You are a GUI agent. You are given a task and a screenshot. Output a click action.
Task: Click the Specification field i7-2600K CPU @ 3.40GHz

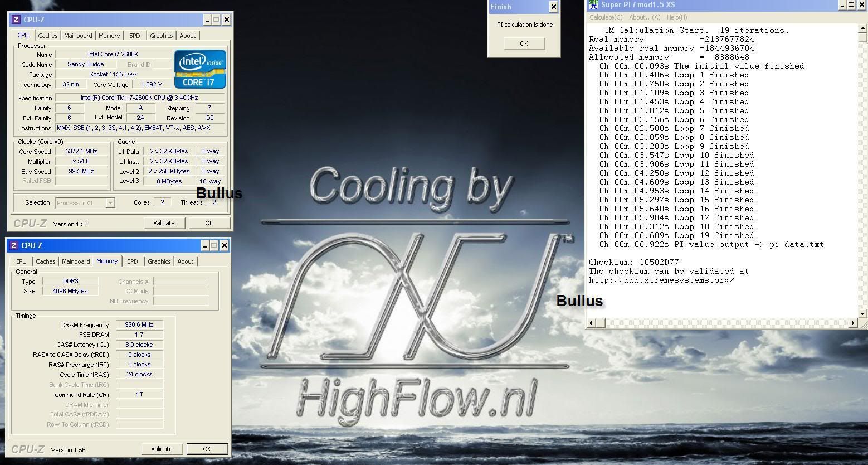139,98
